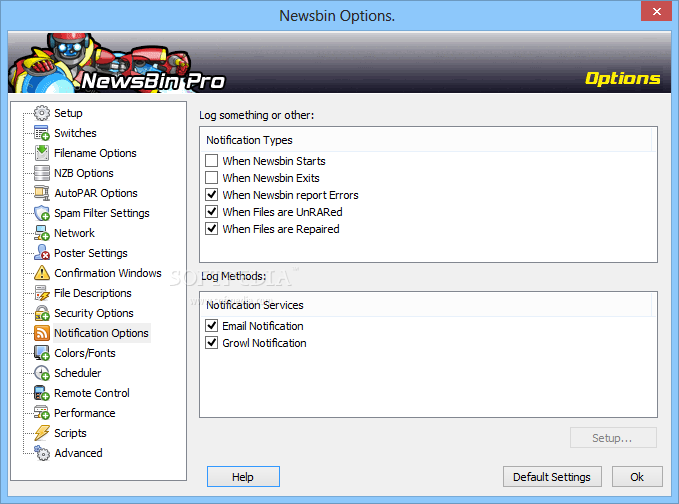Go to Performance settings
This screenshot has height=504, width=679.
tap(84, 413)
